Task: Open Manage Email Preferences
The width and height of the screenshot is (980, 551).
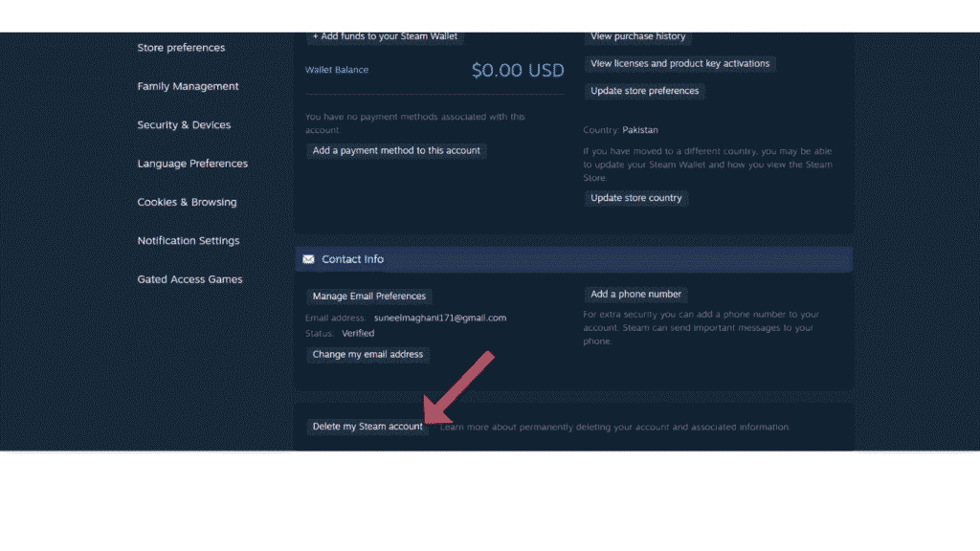Action: [x=369, y=297]
